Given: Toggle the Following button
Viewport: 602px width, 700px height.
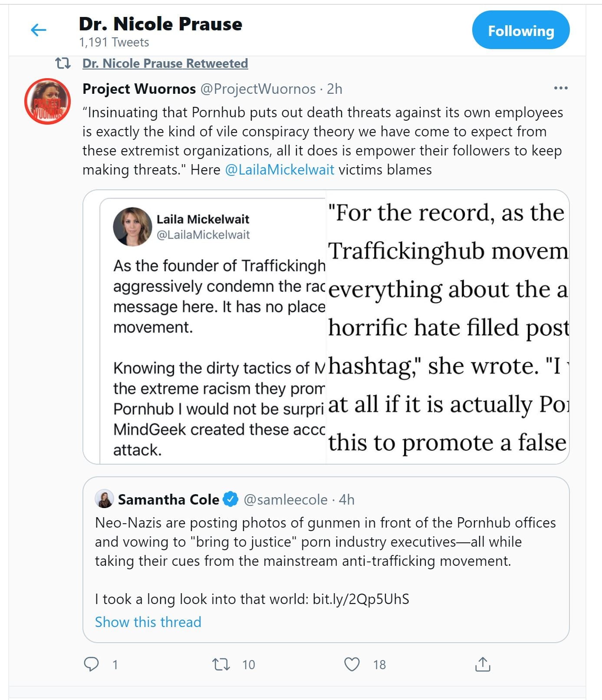Looking at the screenshot, I should [520, 30].
